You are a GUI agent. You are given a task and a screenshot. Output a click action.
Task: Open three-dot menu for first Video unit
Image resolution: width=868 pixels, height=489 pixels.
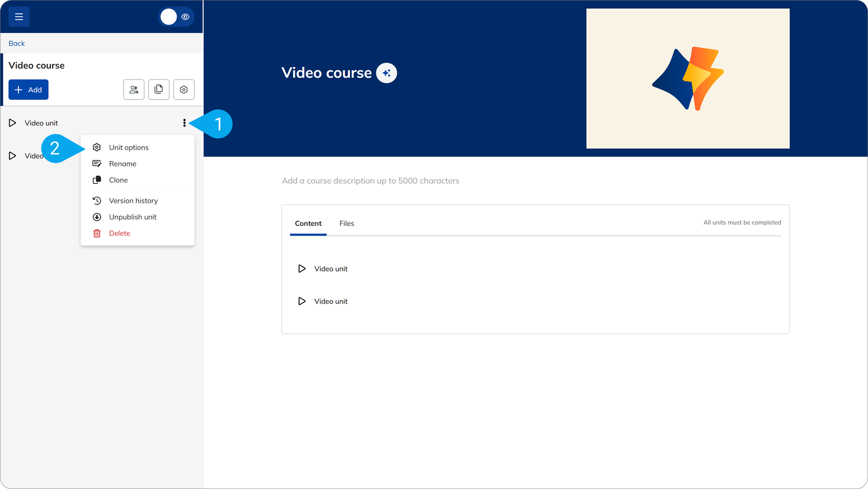(x=184, y=123)
